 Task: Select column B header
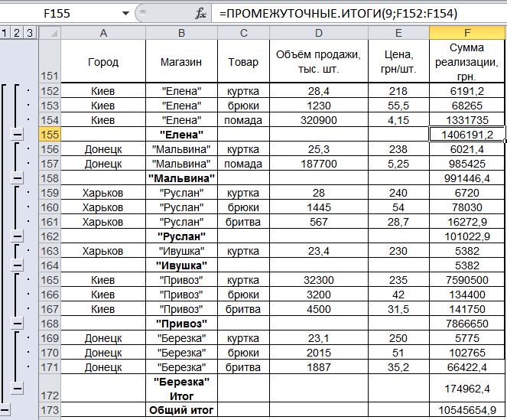click(181, 33)
